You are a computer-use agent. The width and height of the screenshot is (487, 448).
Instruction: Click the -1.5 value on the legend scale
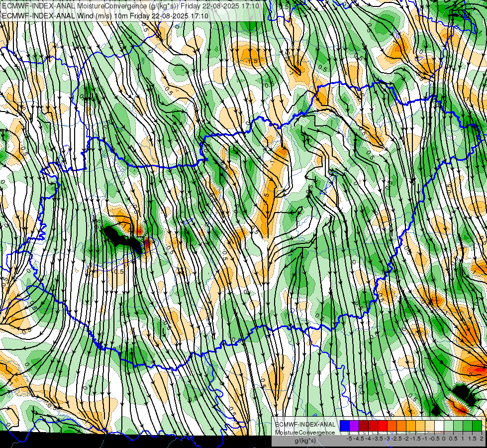pos(415,439)
